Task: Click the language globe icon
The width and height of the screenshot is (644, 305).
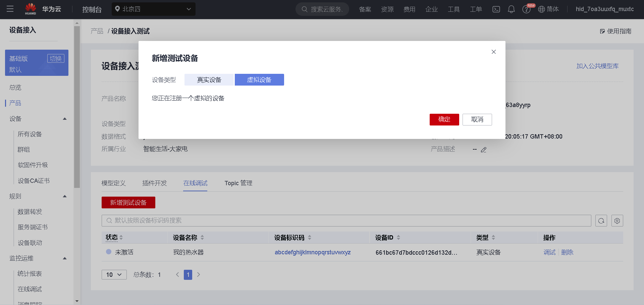Action: pyautogui.click(x=541, y=9)
